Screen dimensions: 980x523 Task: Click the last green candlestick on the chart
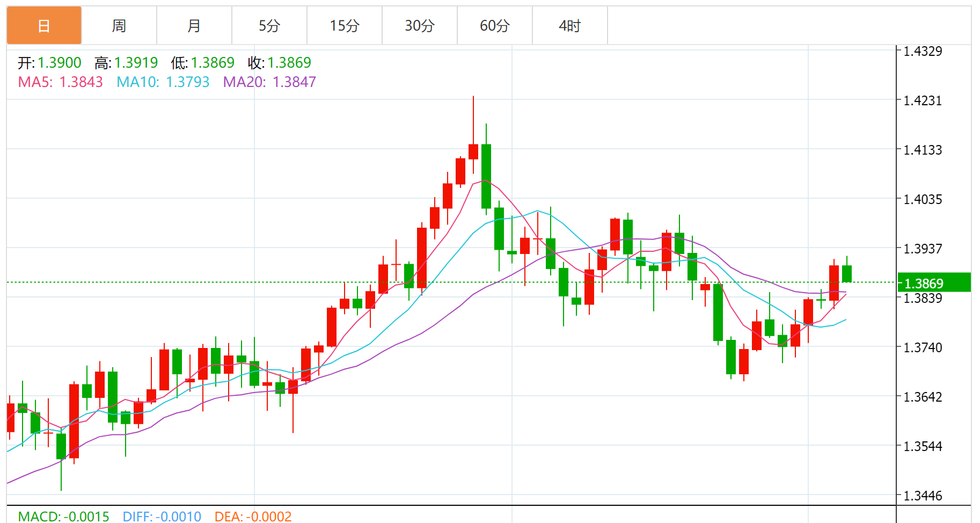(x=847, y=273)
